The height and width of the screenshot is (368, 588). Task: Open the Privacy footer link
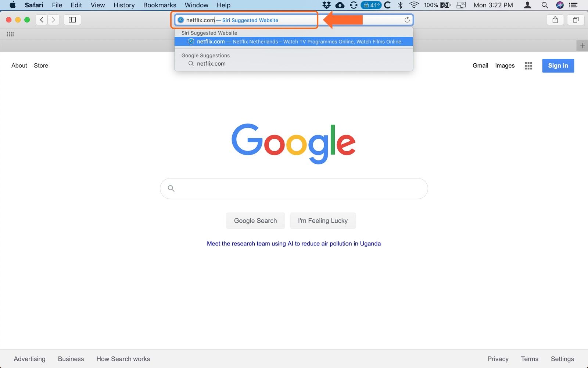click(498, 359)
